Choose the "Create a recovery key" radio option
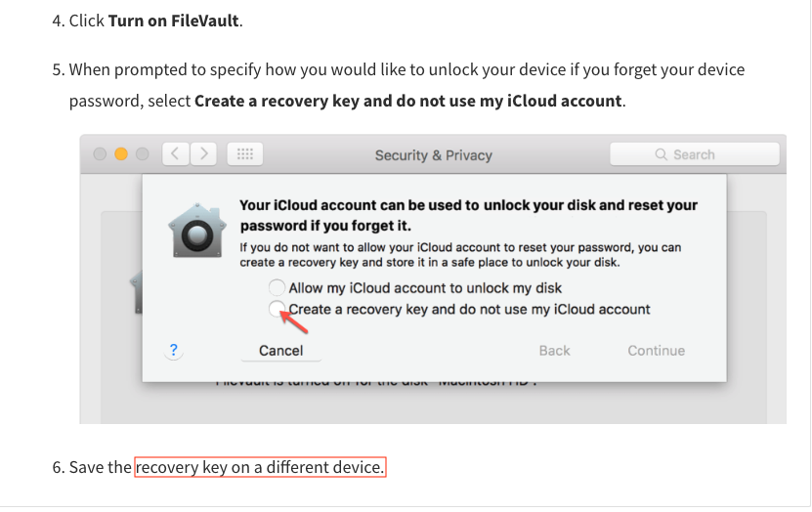The width and height of the screenshot is (812, 512). pyautogui.click(x=278, y=309)
